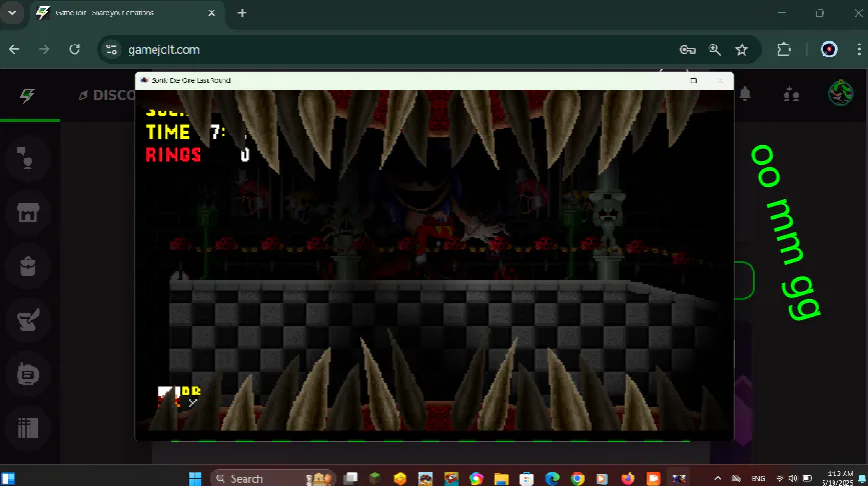The image size is (868, 486).
Task: Open the volume speaker icon in the tray
Action: pyautogui.click(x=793, y=478)
